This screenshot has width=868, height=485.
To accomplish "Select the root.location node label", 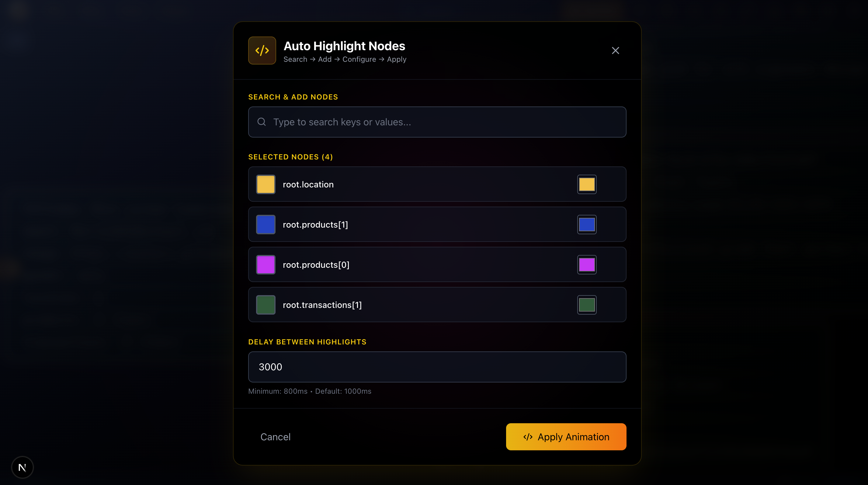I will [308, 184].
